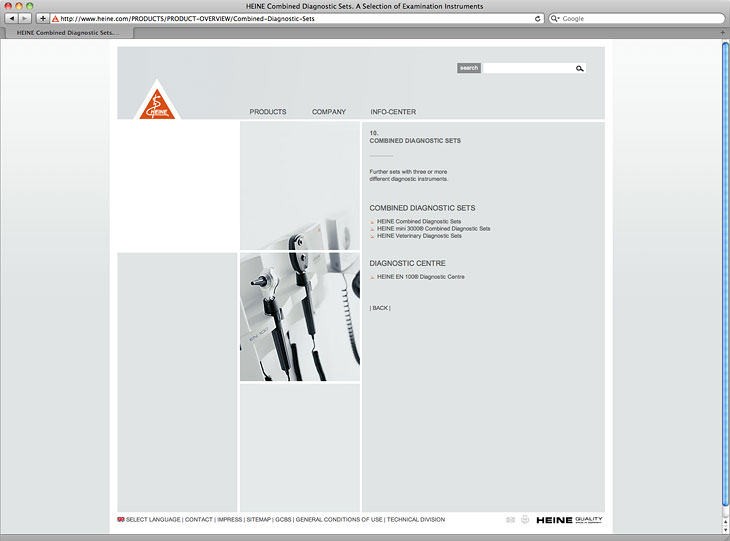Click the DIAGNOSTIC CENTRE section heading

(407, 263)
